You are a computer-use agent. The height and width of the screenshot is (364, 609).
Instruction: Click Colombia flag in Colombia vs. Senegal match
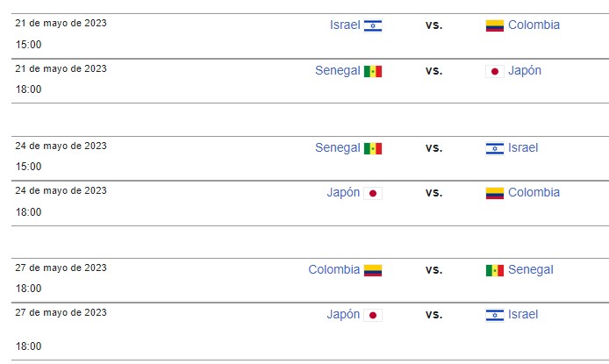[x=373, y=270]
